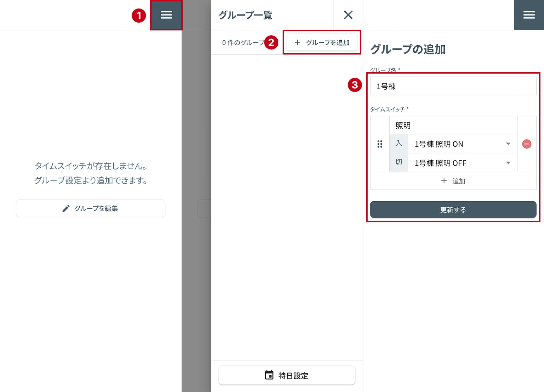Viewport: 544px width, 392px height.
Task: Edit the time switch name 照明
Action: [453, 125]
